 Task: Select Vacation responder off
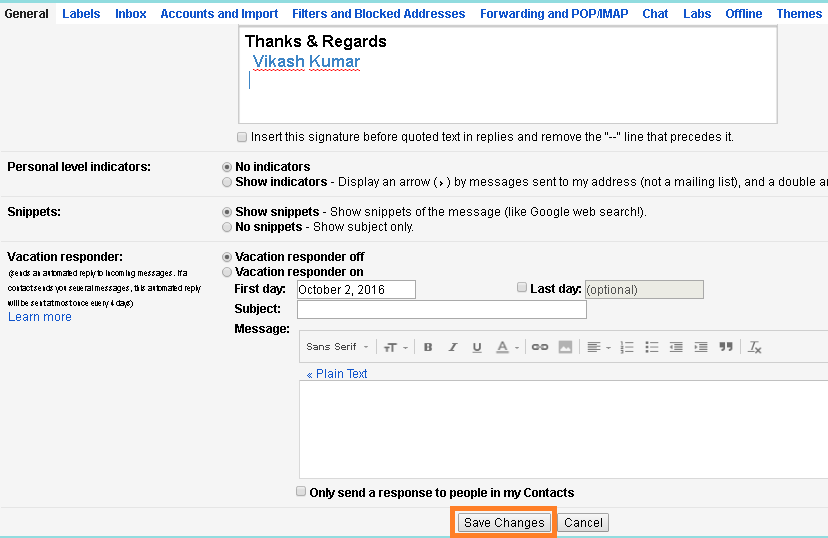coord(227,257)
